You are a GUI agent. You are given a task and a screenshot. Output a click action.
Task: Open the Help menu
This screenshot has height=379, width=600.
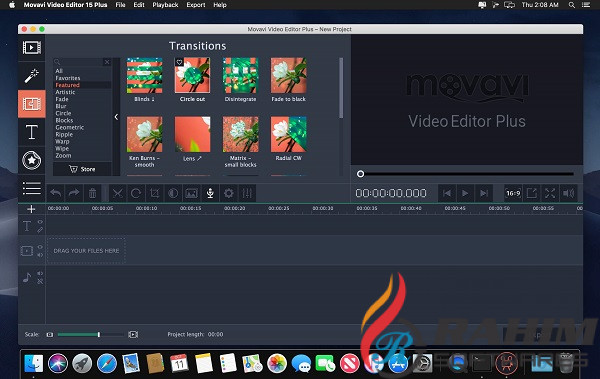220,5
